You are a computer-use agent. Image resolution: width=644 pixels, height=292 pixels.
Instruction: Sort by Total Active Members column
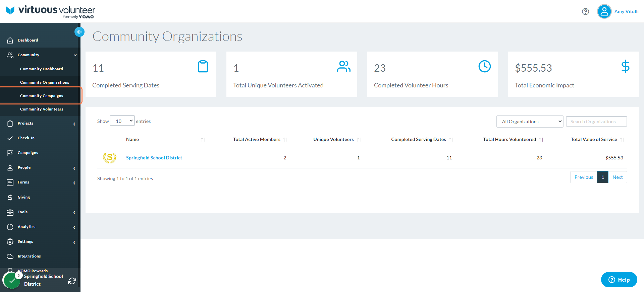285,140
